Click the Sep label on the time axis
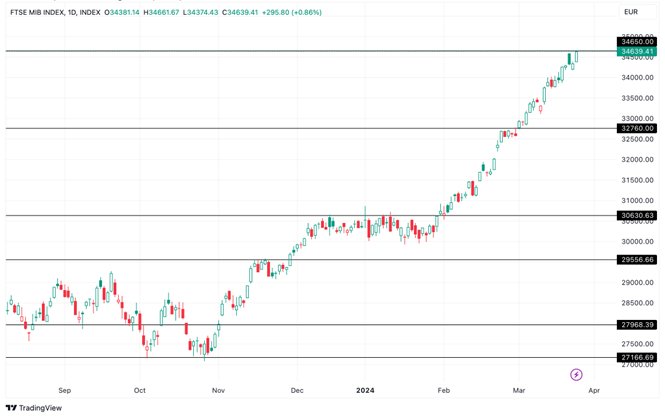The image size is (665, 418). tap(64, 390)
